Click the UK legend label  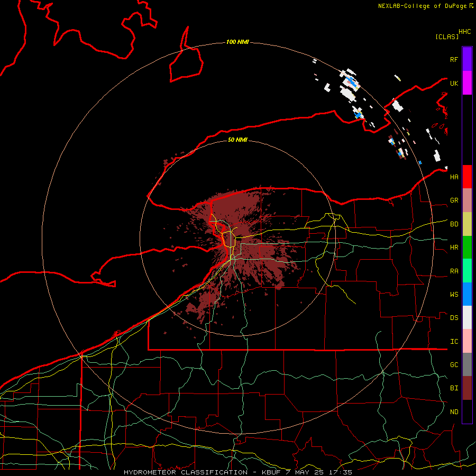[454, 83]
